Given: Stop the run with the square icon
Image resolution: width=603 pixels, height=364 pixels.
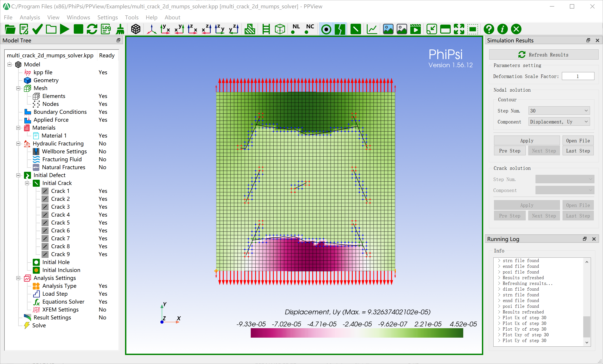Looking at the screenshot, I should coord(78,29).
